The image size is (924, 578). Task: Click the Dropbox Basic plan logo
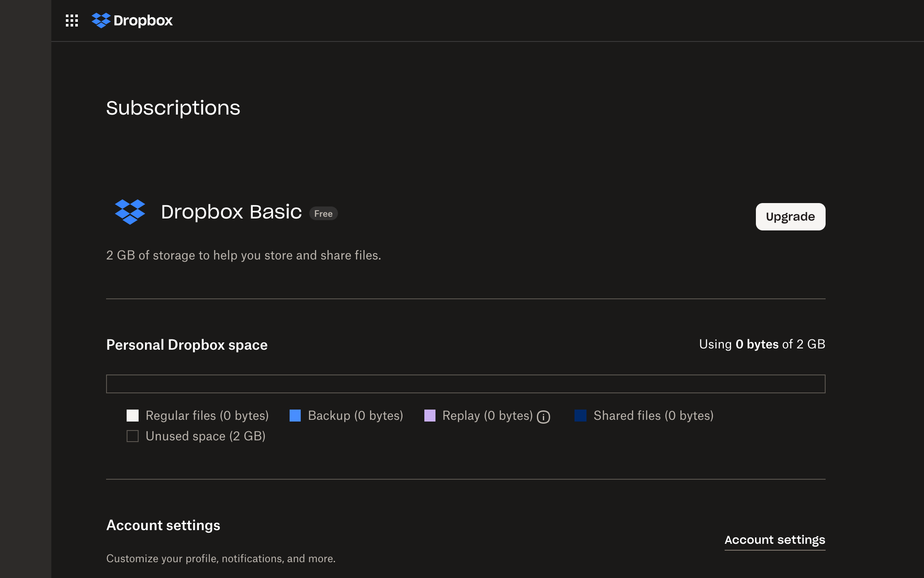130,212
